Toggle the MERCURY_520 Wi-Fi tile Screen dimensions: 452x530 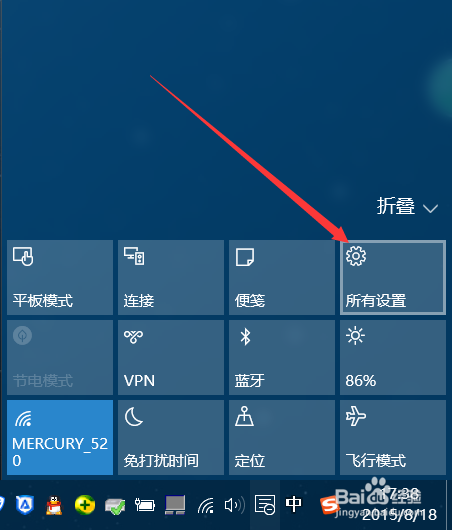[60, 437]
